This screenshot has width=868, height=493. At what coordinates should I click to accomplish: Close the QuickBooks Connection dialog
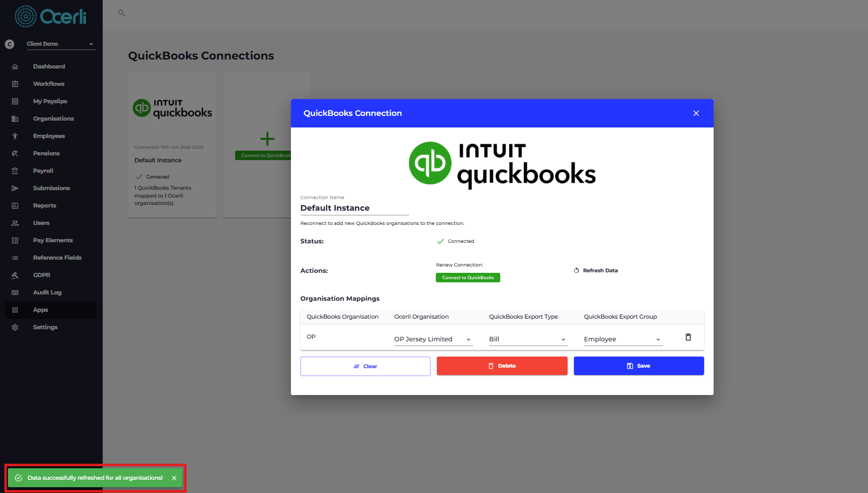pos(696,113)
